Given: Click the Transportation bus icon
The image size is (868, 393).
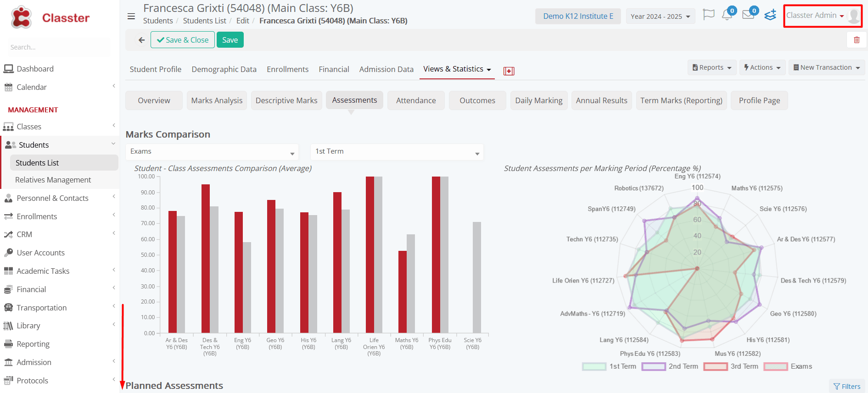Looking at the screenshot, I should coord(8,308).
